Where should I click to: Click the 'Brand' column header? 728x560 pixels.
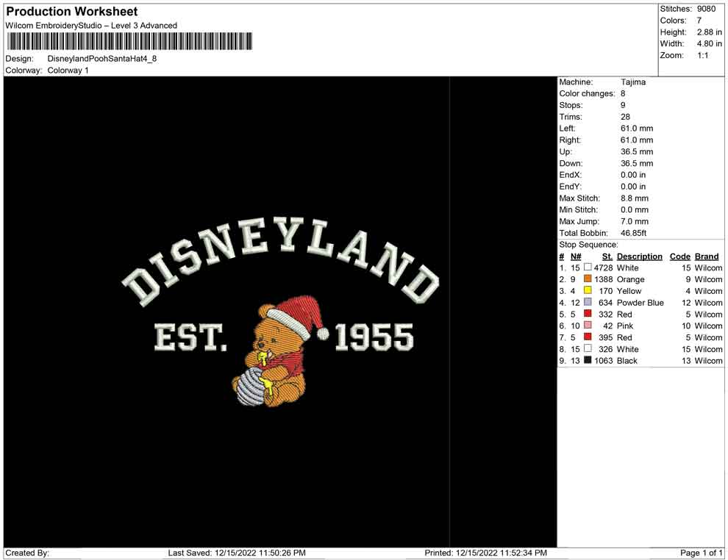pos(707,256)
